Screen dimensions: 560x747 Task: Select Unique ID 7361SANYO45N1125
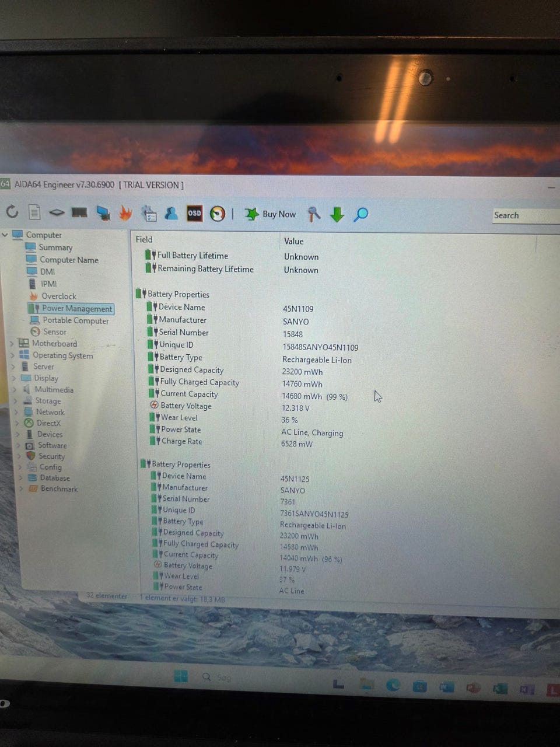[x=314, y=514]
